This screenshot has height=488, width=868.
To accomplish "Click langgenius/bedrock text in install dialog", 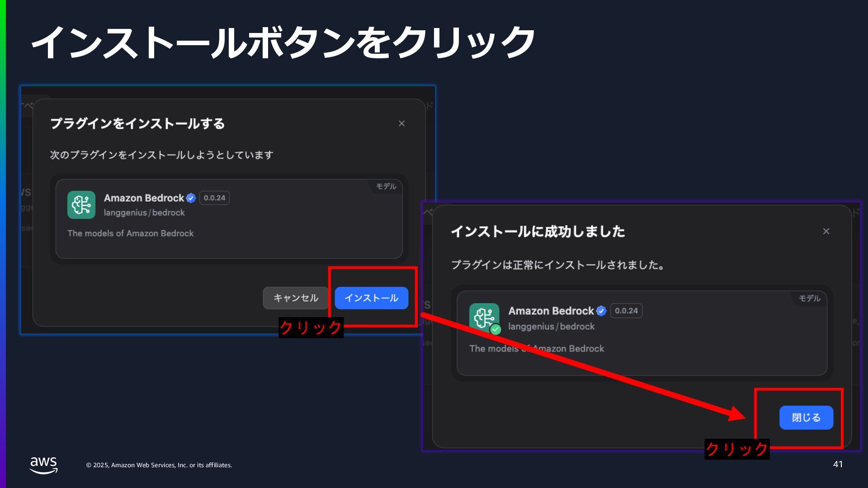I will point(144,213).
